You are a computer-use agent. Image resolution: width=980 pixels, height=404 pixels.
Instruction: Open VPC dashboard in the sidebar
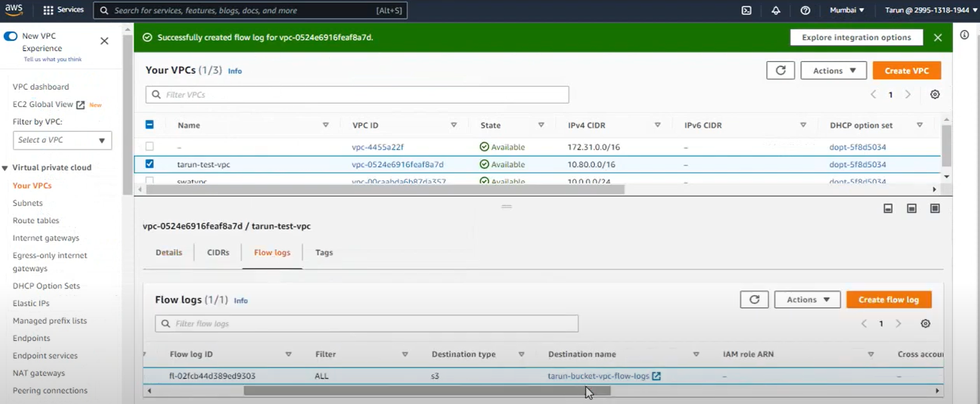[41, 87]
